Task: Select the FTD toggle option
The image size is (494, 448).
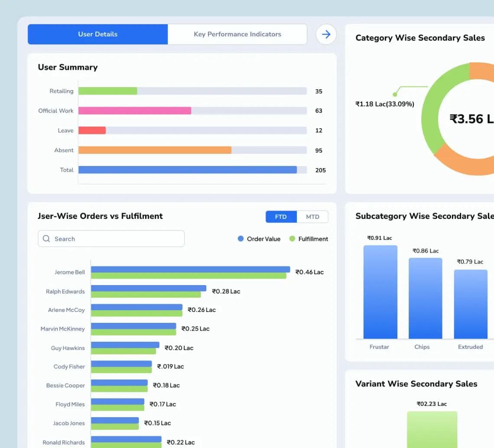Action: [281, 217]
